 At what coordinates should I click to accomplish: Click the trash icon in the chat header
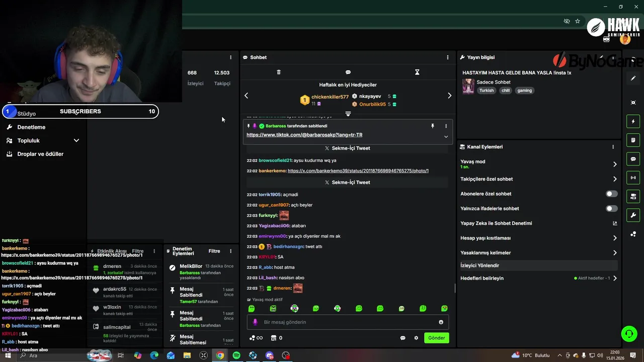click(x=279, y=72)
